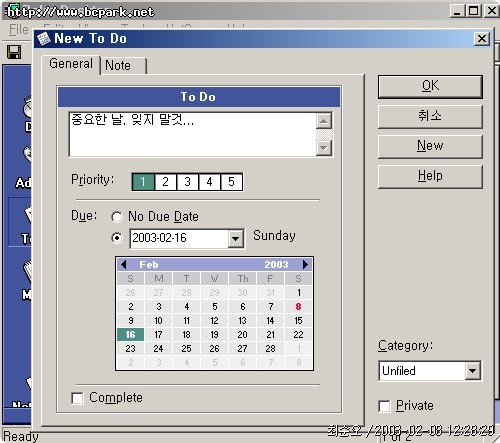Open the File menu
The height and width of the screenshot is (443, 500).
pos(19,29)
